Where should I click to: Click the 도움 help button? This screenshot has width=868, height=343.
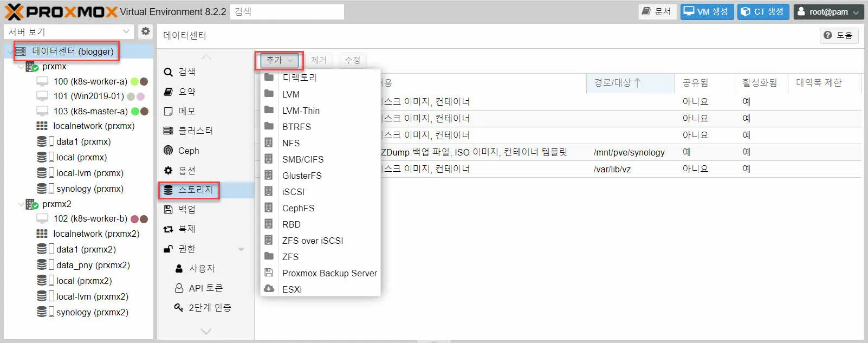click(838, 35)
